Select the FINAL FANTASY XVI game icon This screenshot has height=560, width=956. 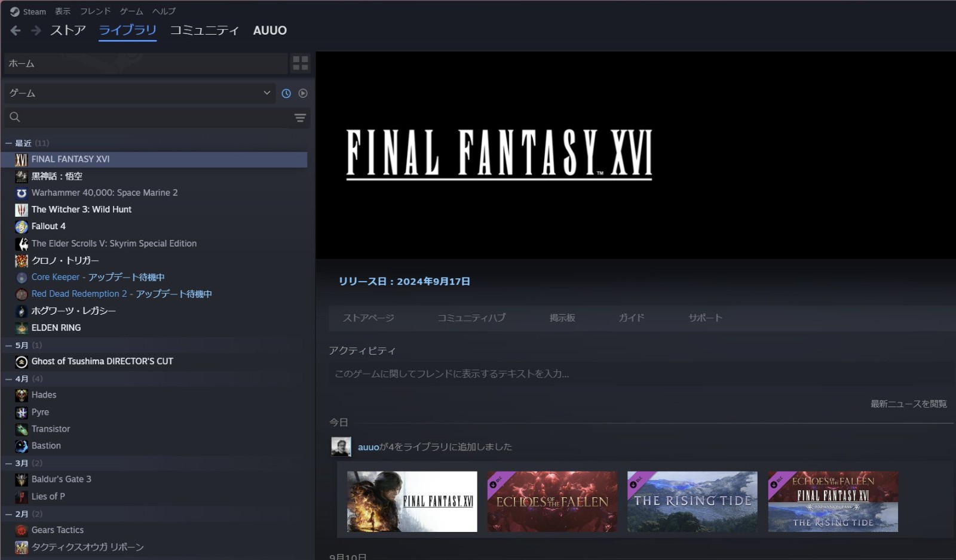pyautogui.click(x=21, y=159)
